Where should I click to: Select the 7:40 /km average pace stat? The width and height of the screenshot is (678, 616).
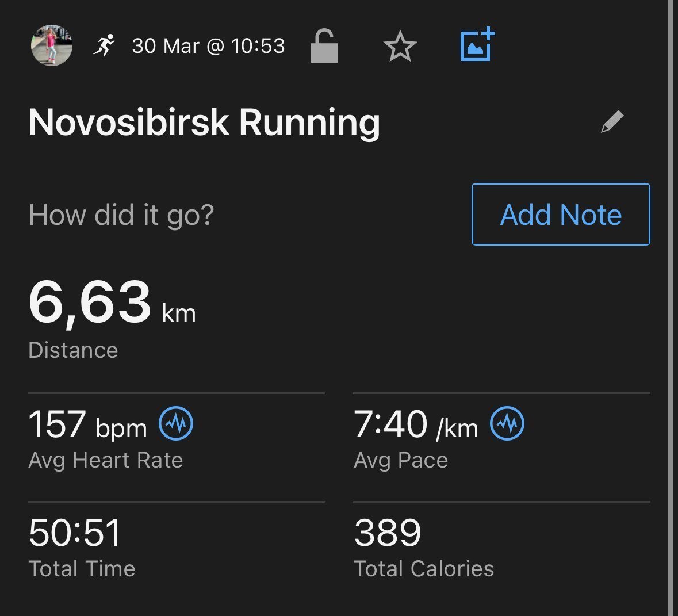(x=416, y=424)
